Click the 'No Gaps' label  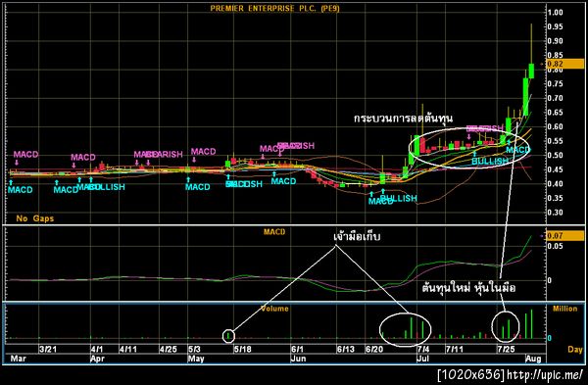coord(35,218)
